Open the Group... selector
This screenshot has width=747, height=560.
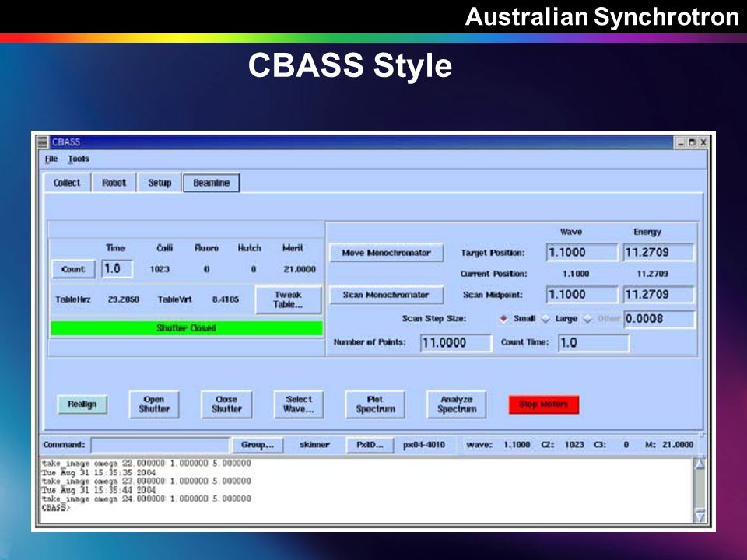pyautogui.click(x=258, y=445)
